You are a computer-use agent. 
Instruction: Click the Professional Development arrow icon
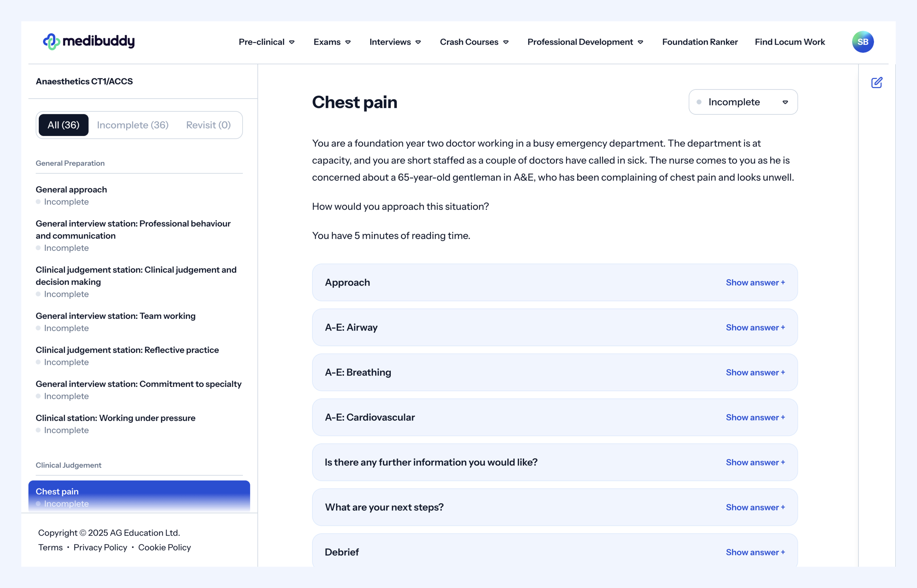(640, 43)
